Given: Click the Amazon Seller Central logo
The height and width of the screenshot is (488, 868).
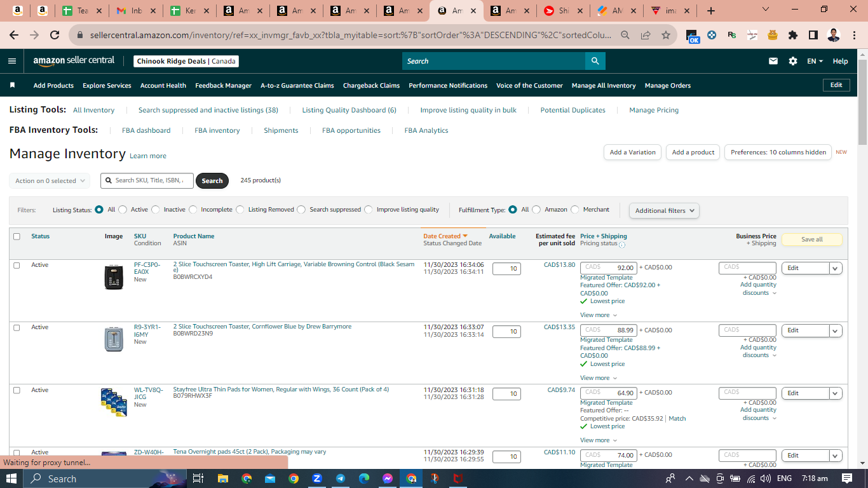Looking at the screenshot, I should [74, 61].
